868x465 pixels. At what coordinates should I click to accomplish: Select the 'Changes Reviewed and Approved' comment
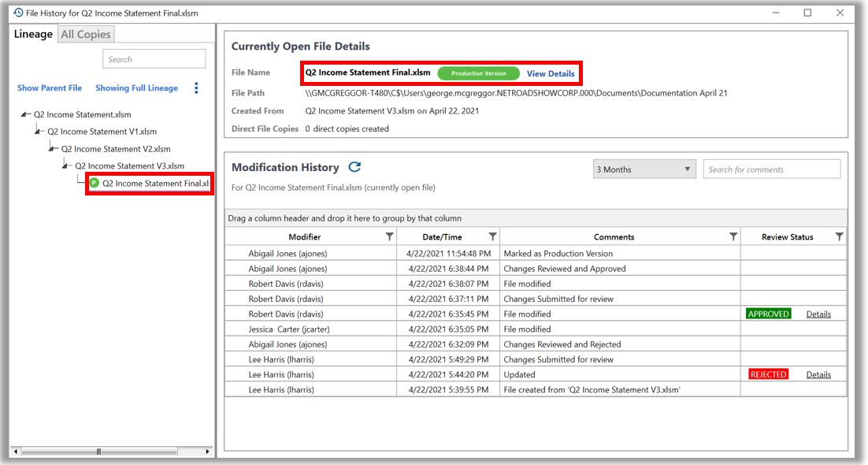pos(565,269)
